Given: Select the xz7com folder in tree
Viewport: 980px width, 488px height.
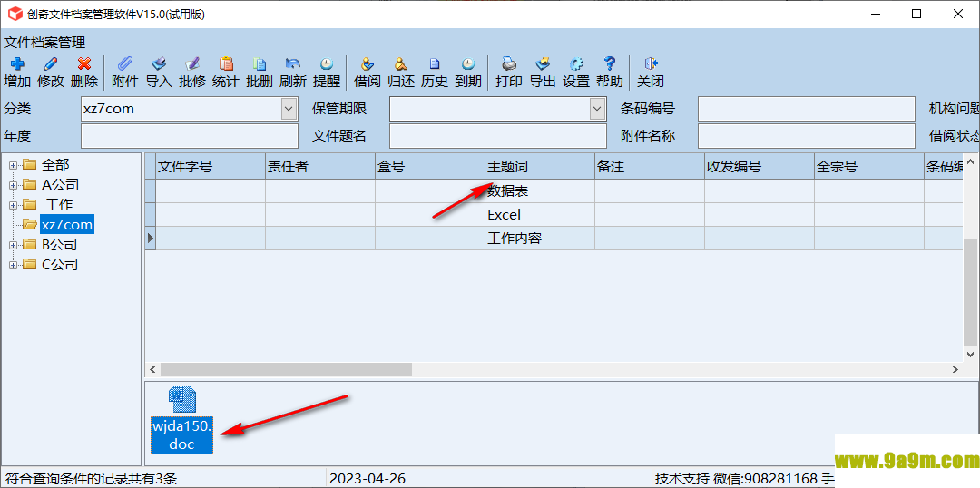Looking at the screenshot, I should [67, 224].
